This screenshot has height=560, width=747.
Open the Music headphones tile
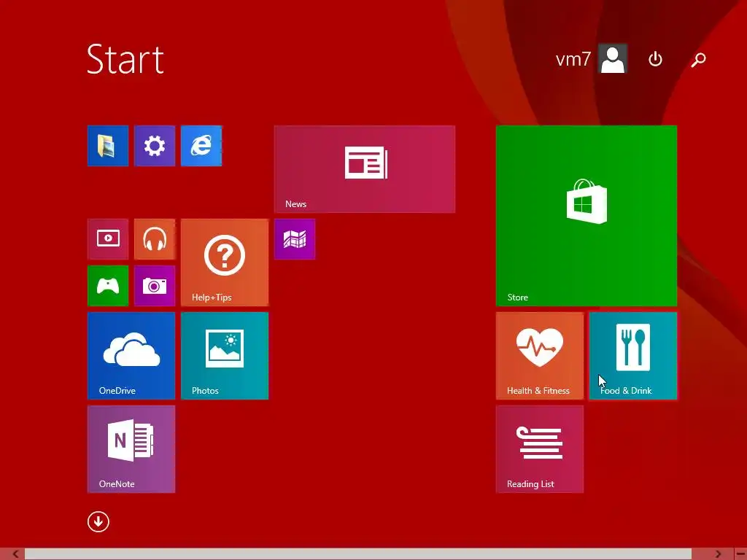(x=155, y=239)
